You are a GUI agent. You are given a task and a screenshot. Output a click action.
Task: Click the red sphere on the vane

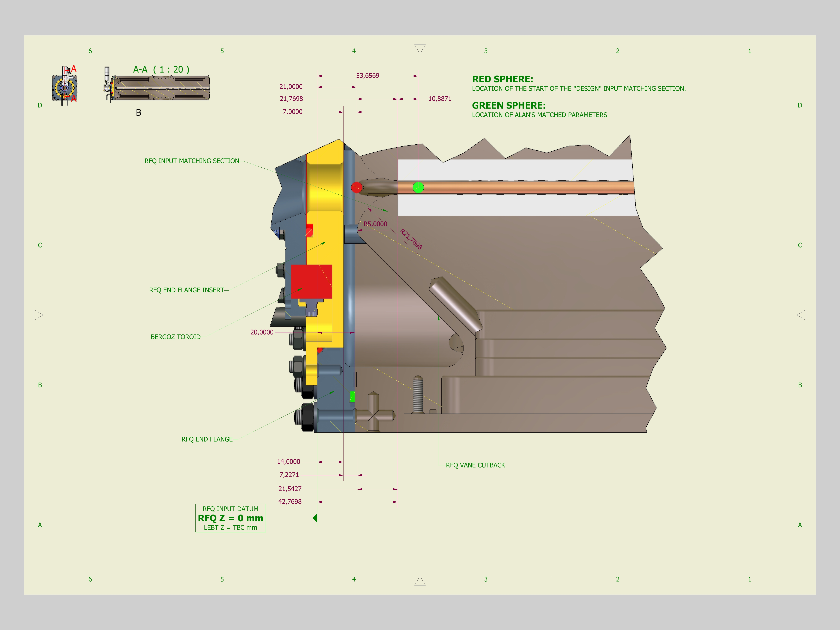tap(357, 187)
